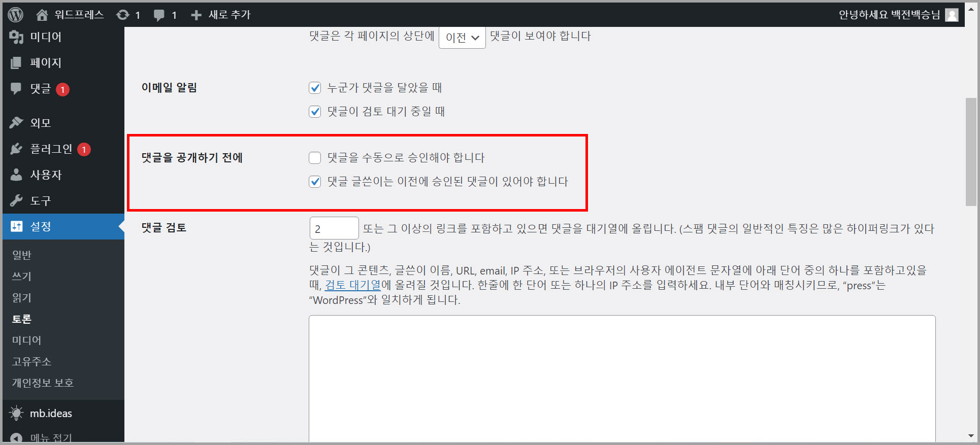Uncheck 댓글이 검토 대기 중일 때 checkbox
The width and height of the screenshot is (980, 445).
(315, 112)
